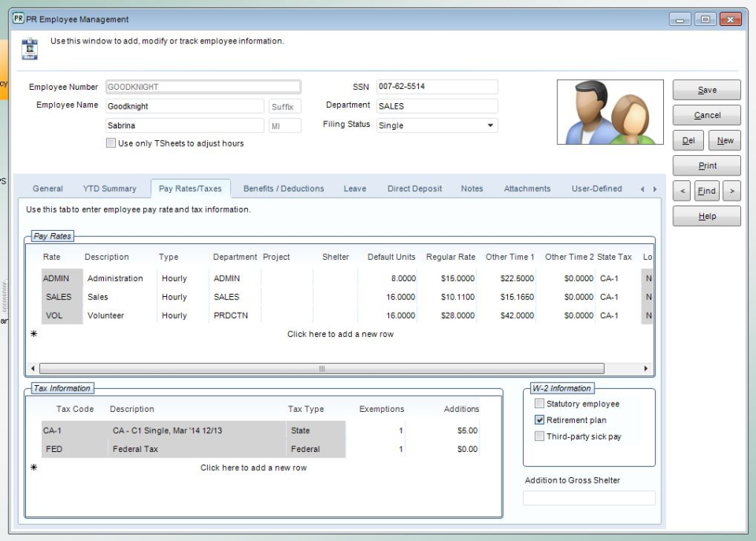Viewport: 756px width, 541px height.
Task: Click 'Click here to add a new row' in Tax Information
Action: click(x=254, y=467)
